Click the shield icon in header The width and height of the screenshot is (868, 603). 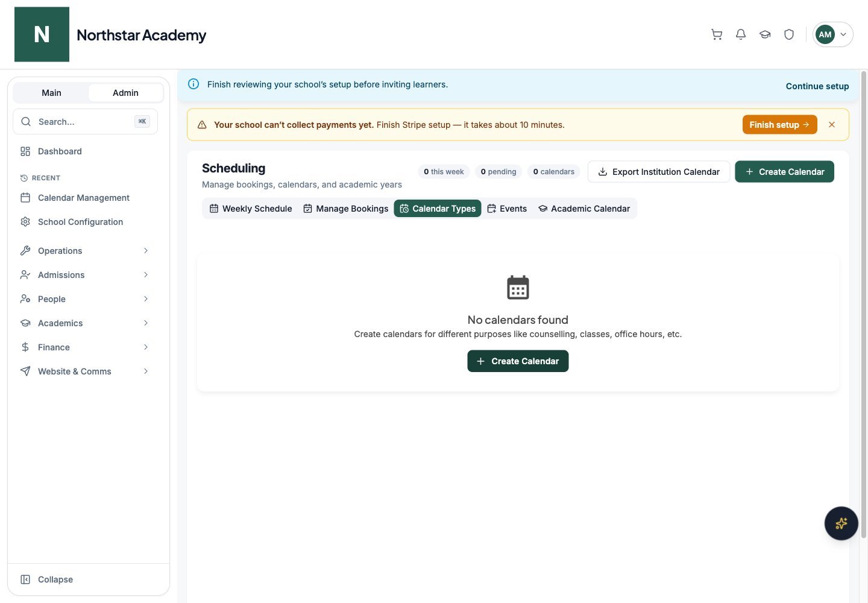click(789, 34)
